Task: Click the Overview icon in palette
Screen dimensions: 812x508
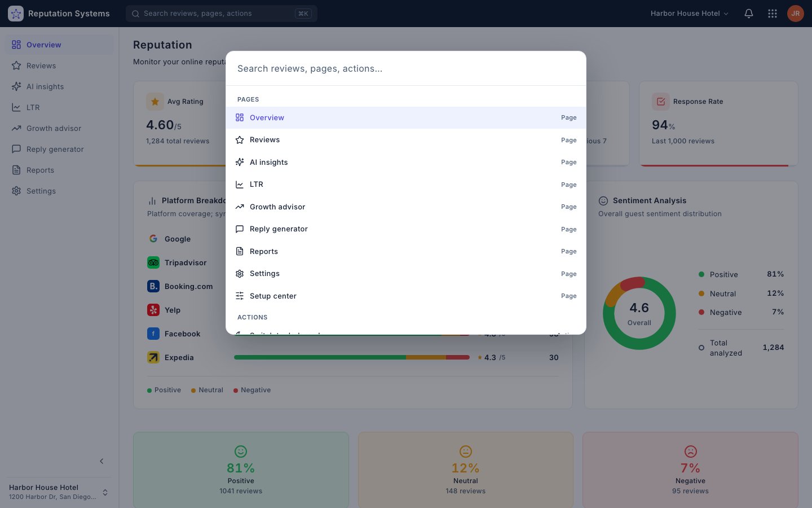Action: tap(240, 117)
